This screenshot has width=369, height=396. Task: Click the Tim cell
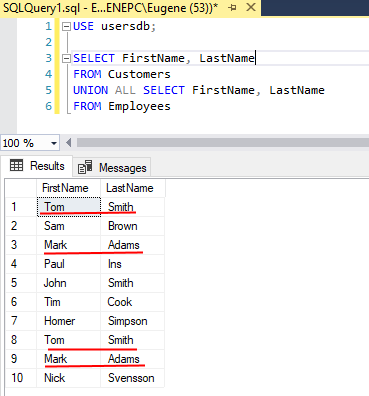click(69, 302)
